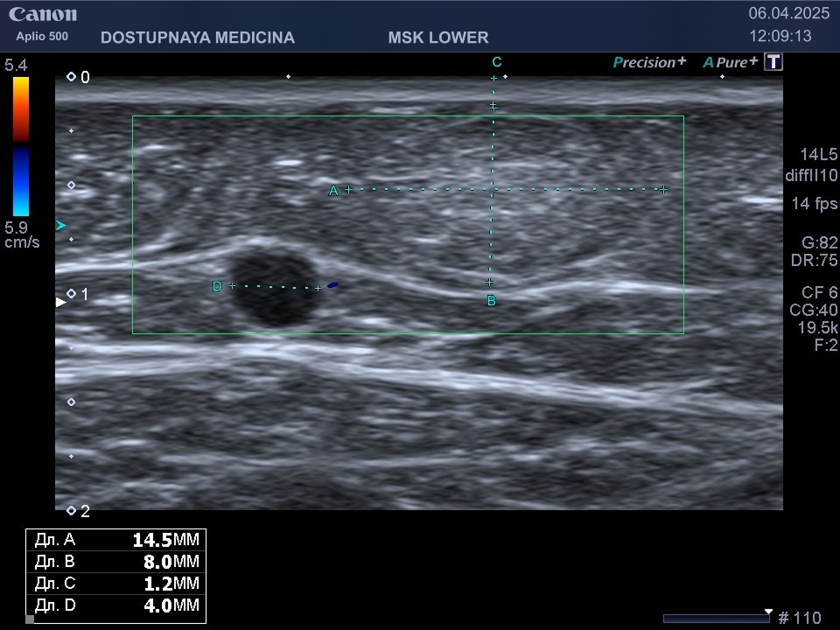Select the Дл. A 14.5 mm measurement row
Viewport: 840px width, 630px height.
point(116,540)
